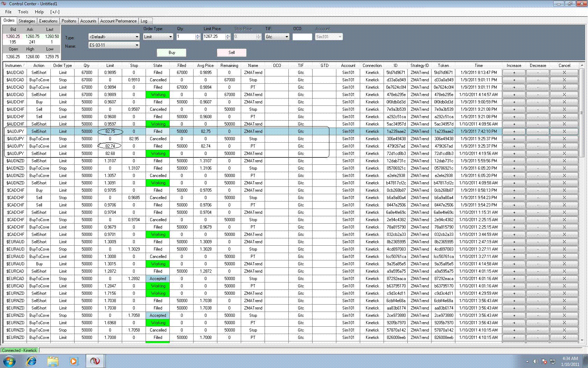This screenshot has height=368, width=588.
Task: Cancel the working $AUDJPY SellShort order
Action: click(x=564, y=154)
